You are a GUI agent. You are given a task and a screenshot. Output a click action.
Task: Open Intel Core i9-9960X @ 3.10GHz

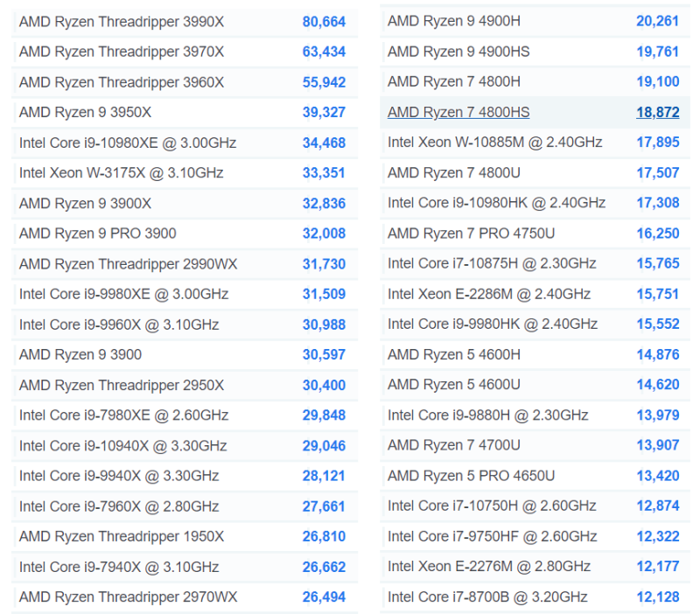pyautogui.click(x=119, y=324)
